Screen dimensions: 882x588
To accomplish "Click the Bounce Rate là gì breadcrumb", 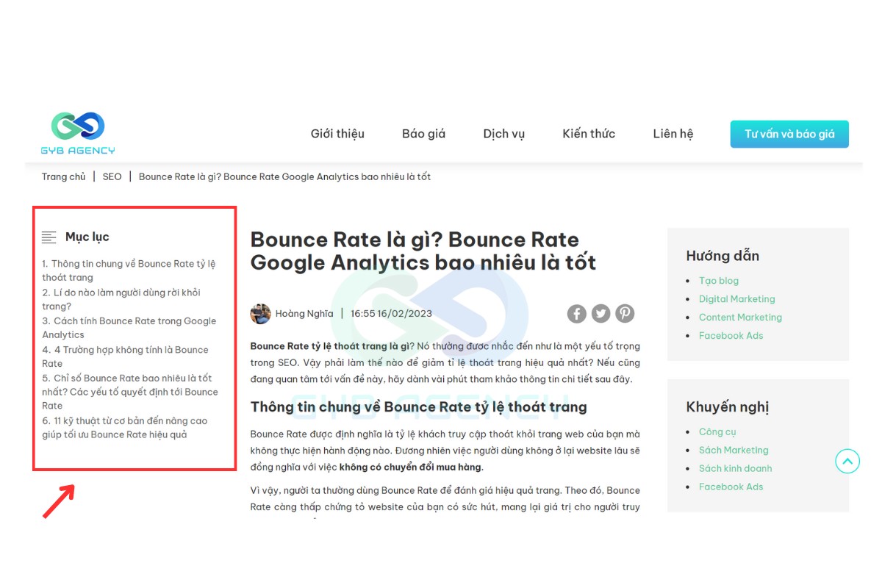I will tap(284, 177).
